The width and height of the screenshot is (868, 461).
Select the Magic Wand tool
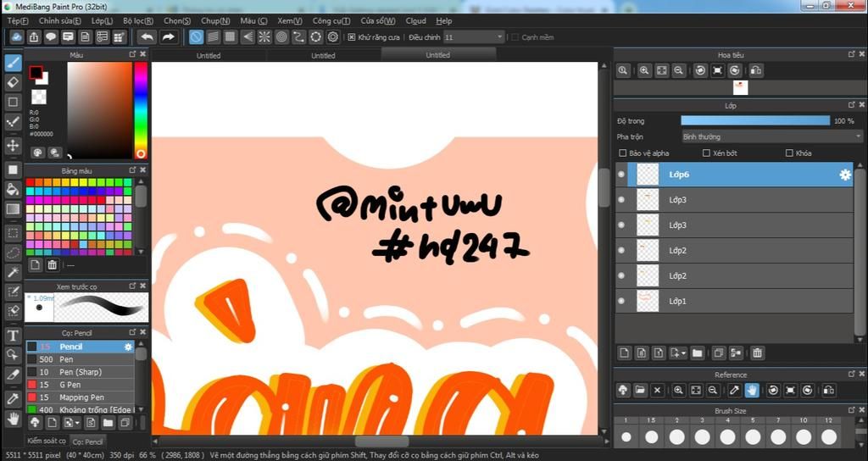click(14, 272)
